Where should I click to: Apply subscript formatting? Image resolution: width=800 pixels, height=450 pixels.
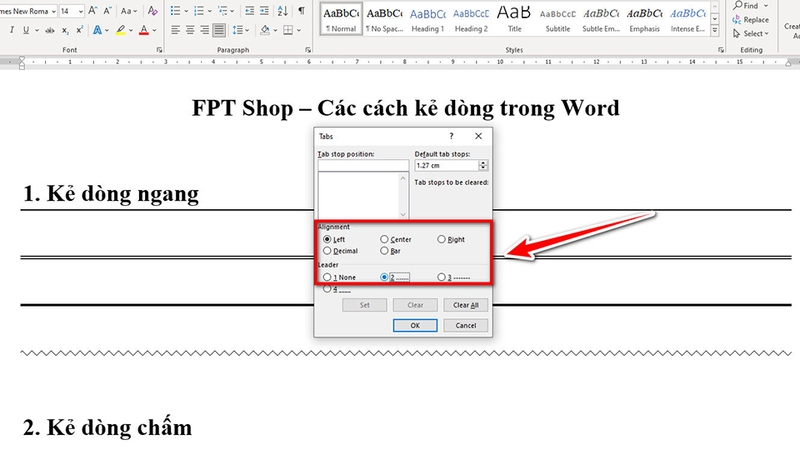click(65, 31)
